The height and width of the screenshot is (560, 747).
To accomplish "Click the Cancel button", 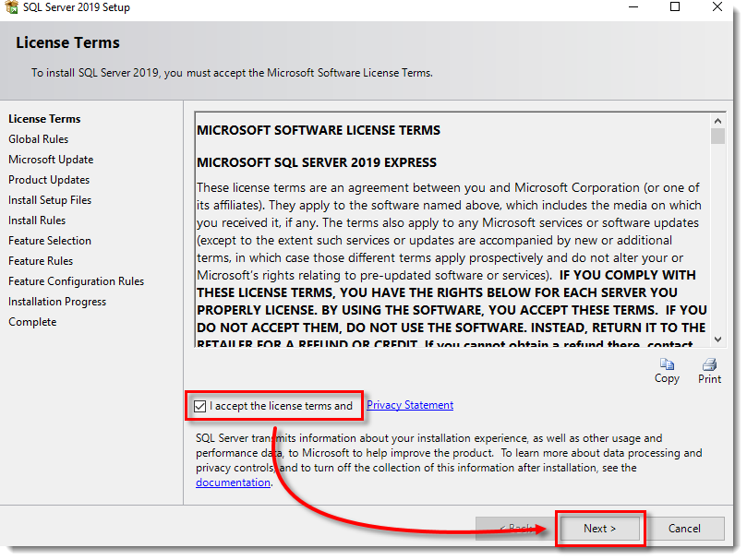I will [684, 529].
